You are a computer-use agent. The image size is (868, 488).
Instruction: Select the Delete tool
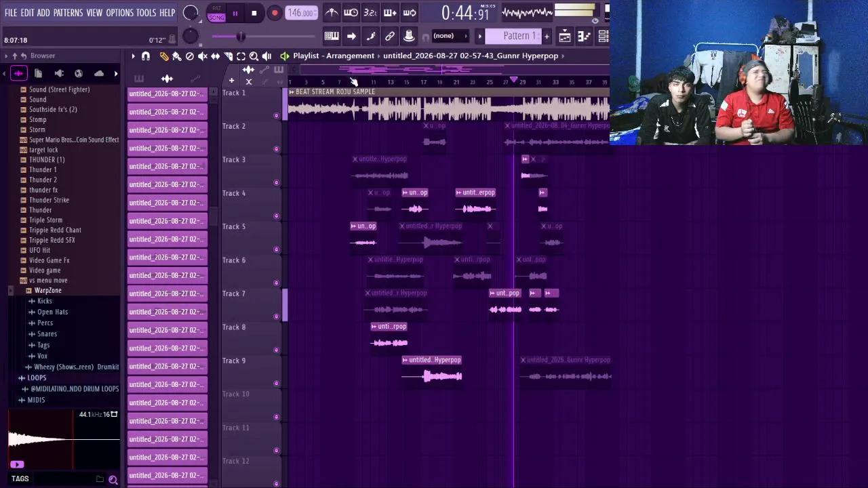coord(190,56)
